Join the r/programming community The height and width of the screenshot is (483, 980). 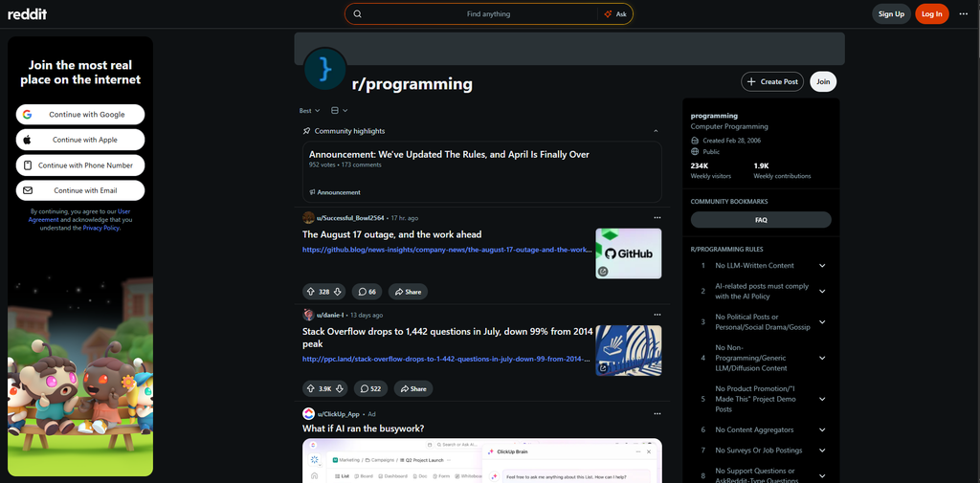823,82
